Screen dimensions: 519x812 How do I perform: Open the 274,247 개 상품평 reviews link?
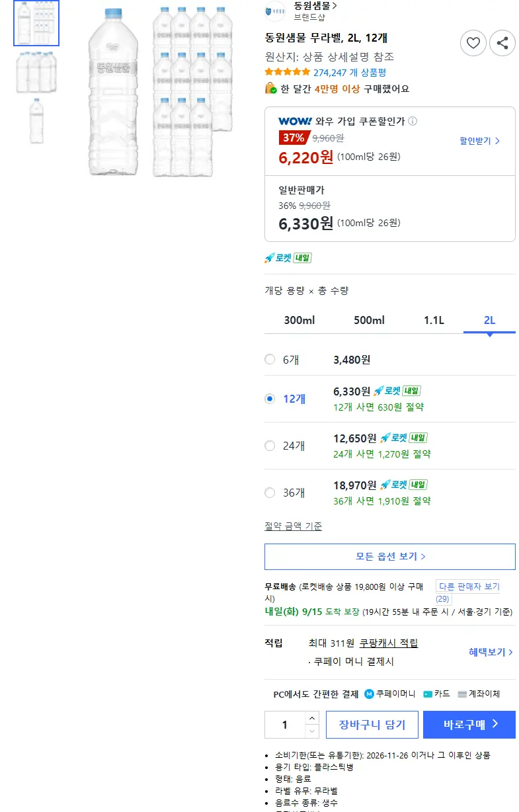(350, 72)
